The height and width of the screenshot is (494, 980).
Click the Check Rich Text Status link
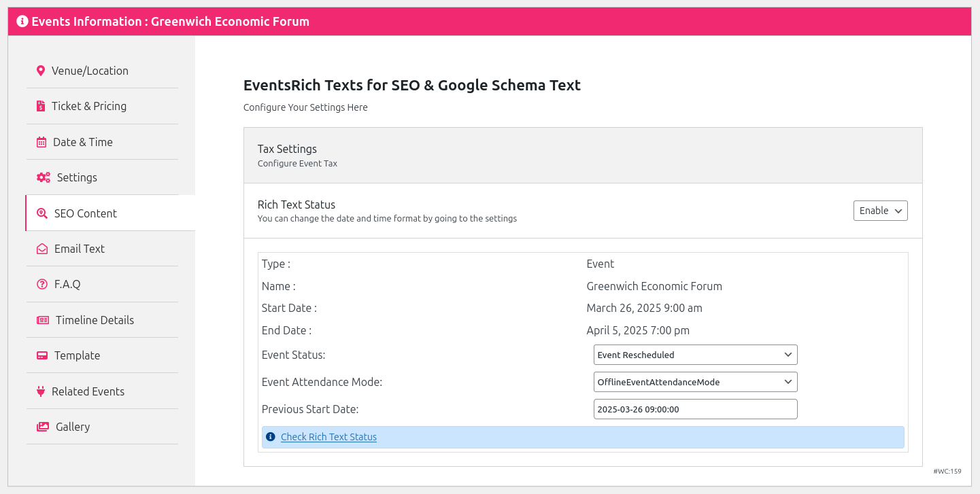click(x=328, y=437)
